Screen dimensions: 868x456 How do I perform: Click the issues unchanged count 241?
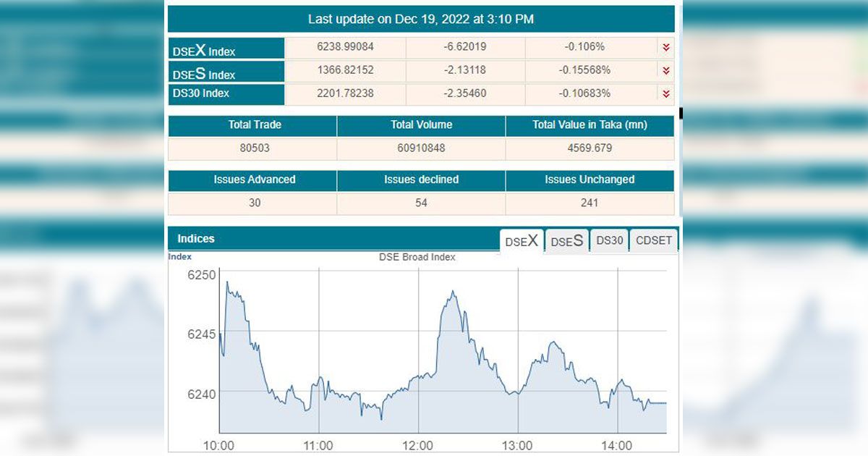click(590, 203)
